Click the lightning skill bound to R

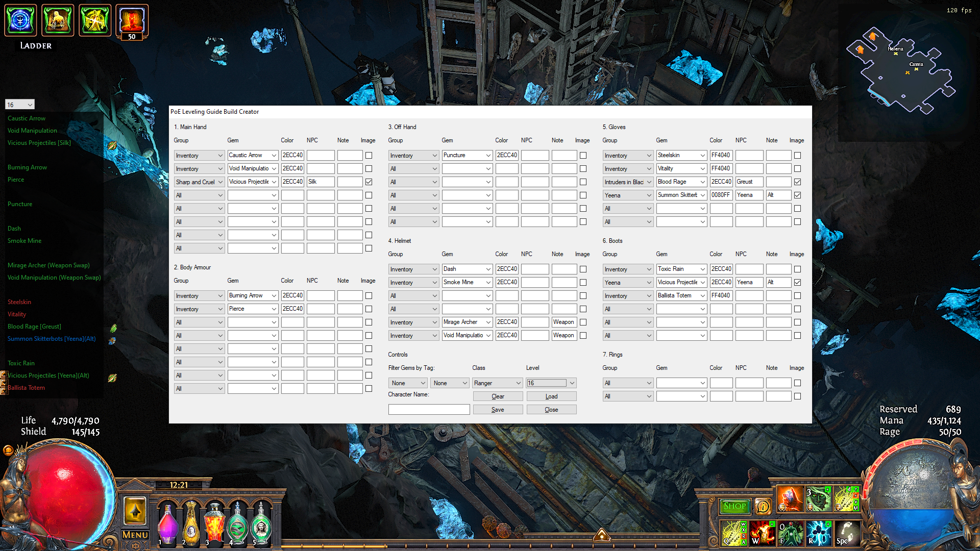pyautogui.click(x=819, y=533)
